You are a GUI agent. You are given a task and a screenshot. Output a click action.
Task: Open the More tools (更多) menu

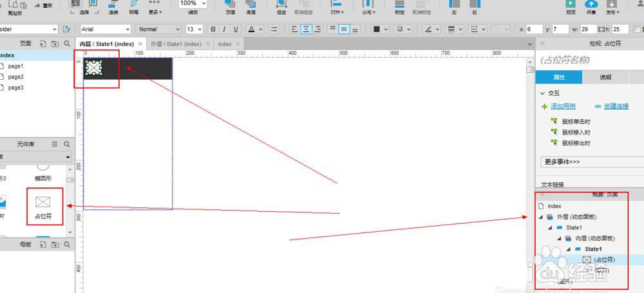[x=155, y=6]
